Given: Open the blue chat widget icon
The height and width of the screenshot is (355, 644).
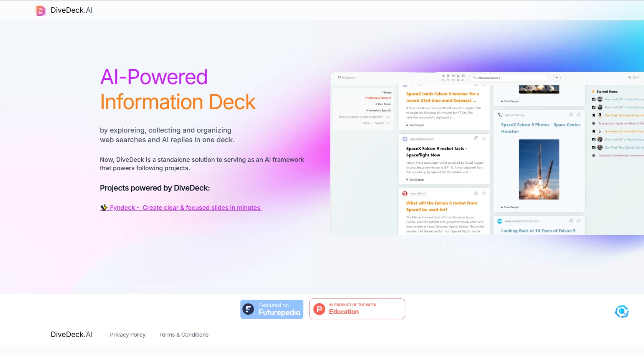Looking at the screenshot, I should [621, 311].
